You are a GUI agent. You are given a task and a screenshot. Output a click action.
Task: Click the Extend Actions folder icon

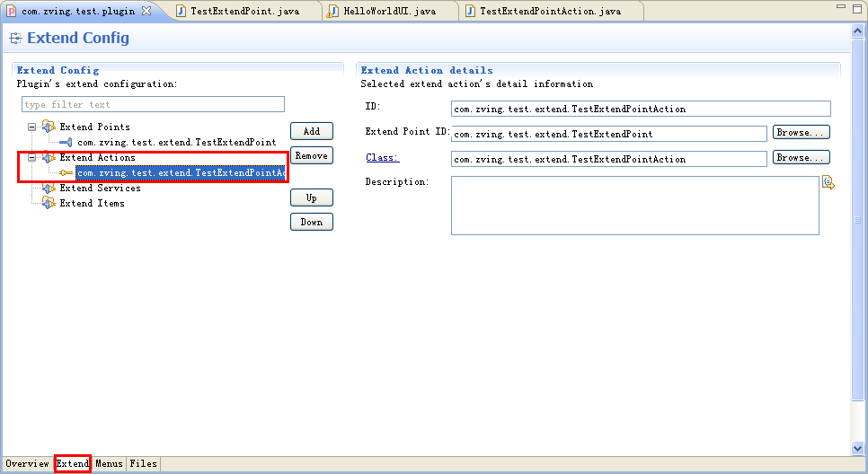click(x=49, y=158)
